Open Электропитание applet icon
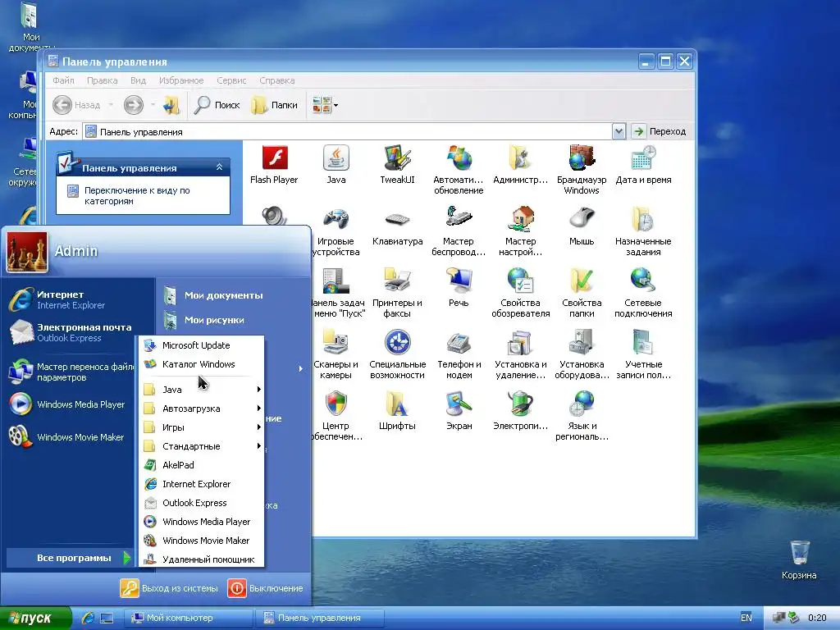Viewport: 840px width, 630px height. coord(520,411)
